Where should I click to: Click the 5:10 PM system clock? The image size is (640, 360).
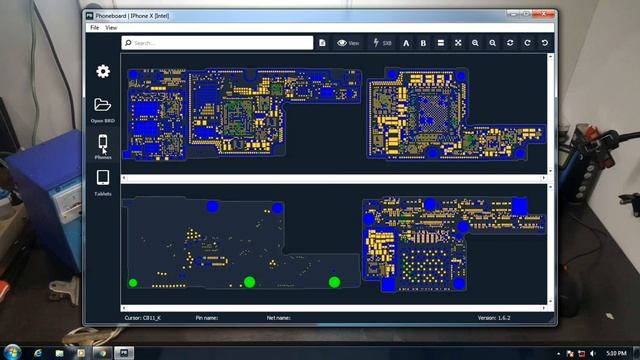coord(616,353)
